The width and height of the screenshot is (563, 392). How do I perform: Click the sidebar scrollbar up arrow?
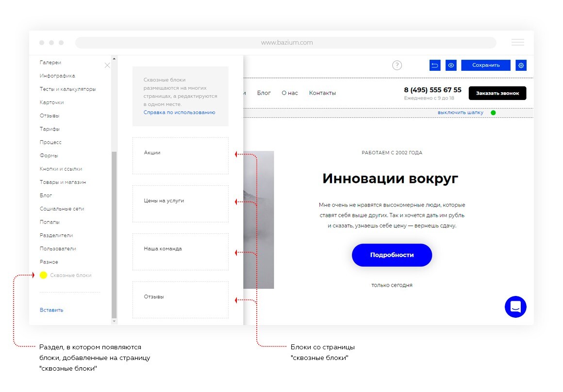pyautogui.click(x=114, y=59)
